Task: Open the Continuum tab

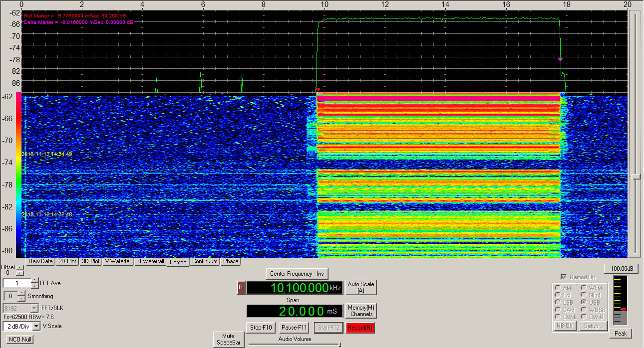Action: pyautogui.click(x=205, y=261)
